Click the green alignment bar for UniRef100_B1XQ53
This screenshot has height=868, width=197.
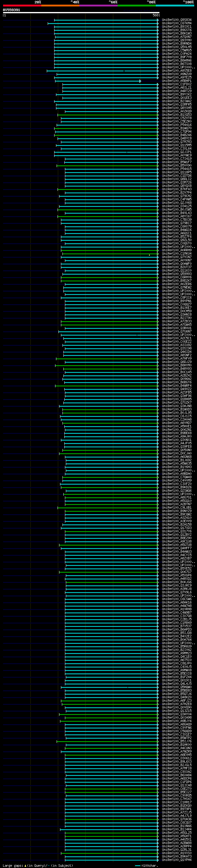(108, 115)
